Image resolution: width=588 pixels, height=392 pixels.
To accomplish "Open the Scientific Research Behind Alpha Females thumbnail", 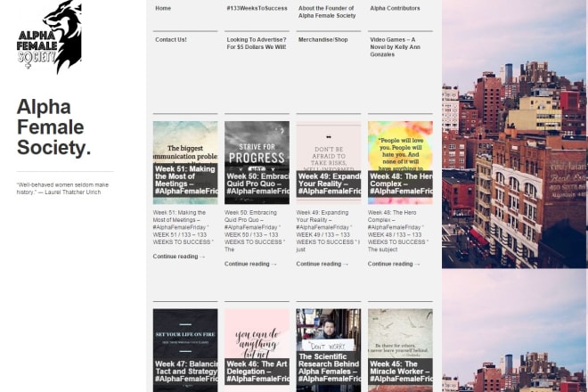I will (x=329, y=350).
